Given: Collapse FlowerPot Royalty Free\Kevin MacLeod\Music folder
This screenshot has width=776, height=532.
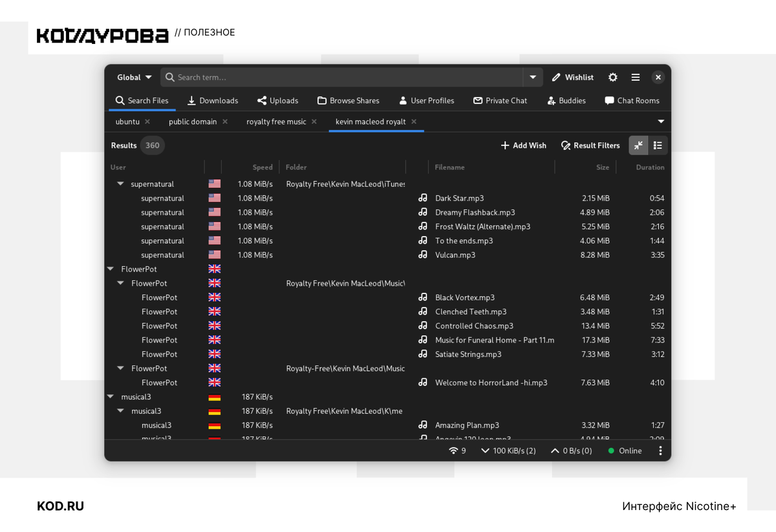Looking at the screenshot, I should tap(120, 284).
